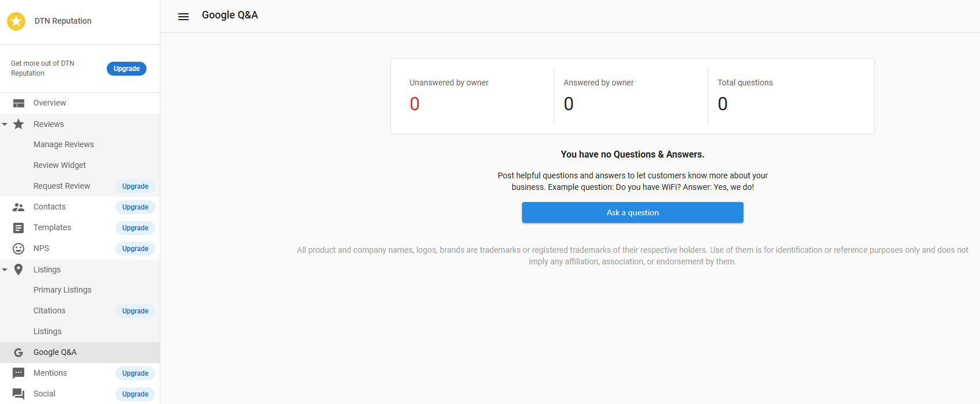Click the Answered by owner count

pos(569,104)
